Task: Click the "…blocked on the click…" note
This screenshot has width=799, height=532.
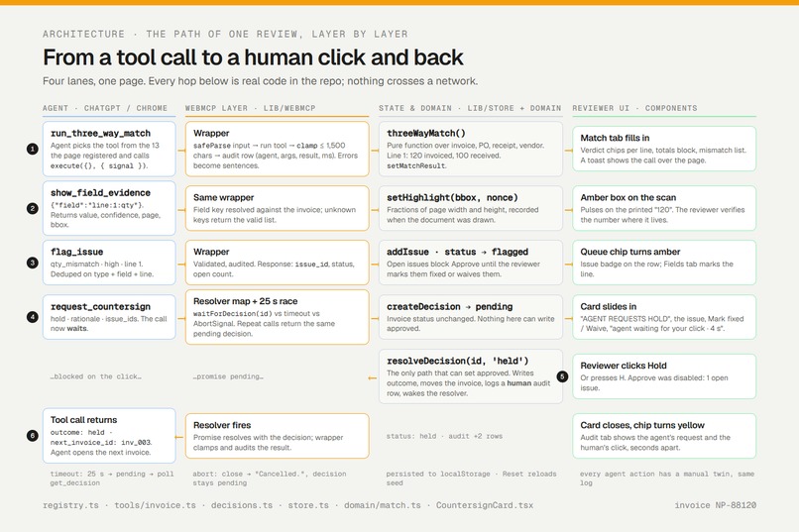Action: pyautogui.click(x=96, y=376)
